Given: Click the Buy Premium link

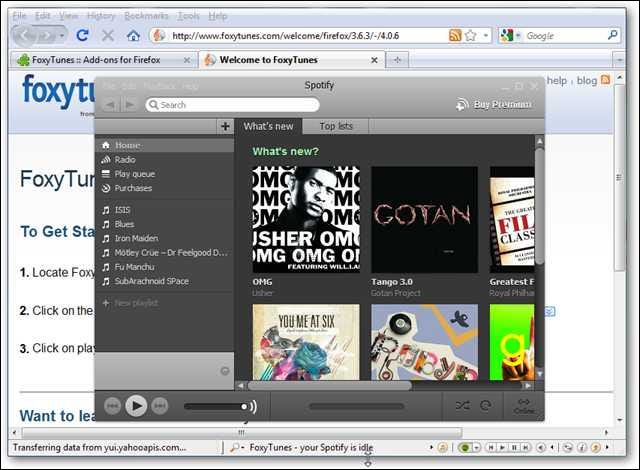Looking at the screenshot, I should point(494,104).
